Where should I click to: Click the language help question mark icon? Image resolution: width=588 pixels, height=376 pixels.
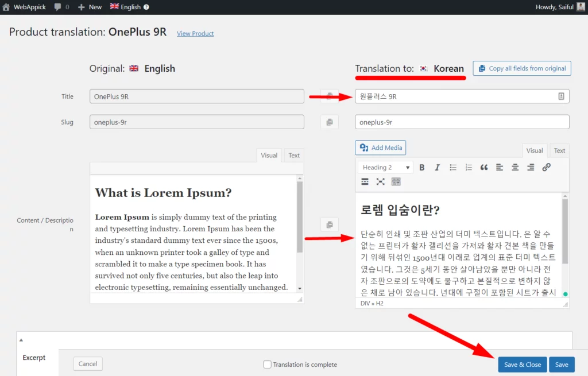pos(146,7)
